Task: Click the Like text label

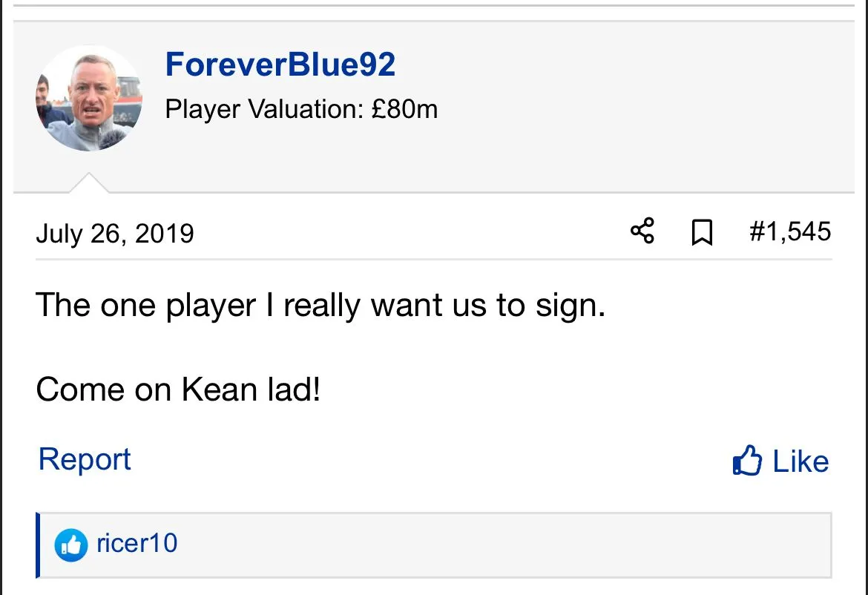Action: pos(800,461)
